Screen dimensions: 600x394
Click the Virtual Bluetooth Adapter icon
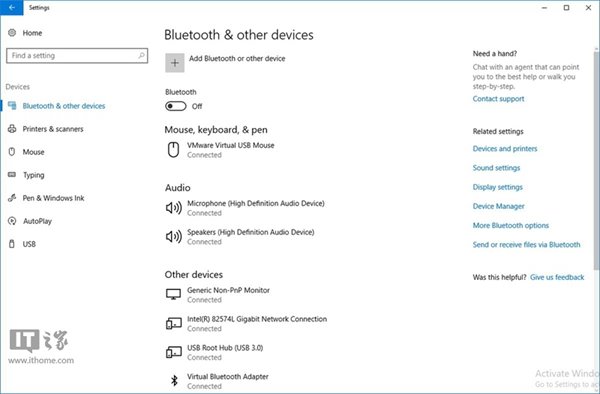point(174,381)
